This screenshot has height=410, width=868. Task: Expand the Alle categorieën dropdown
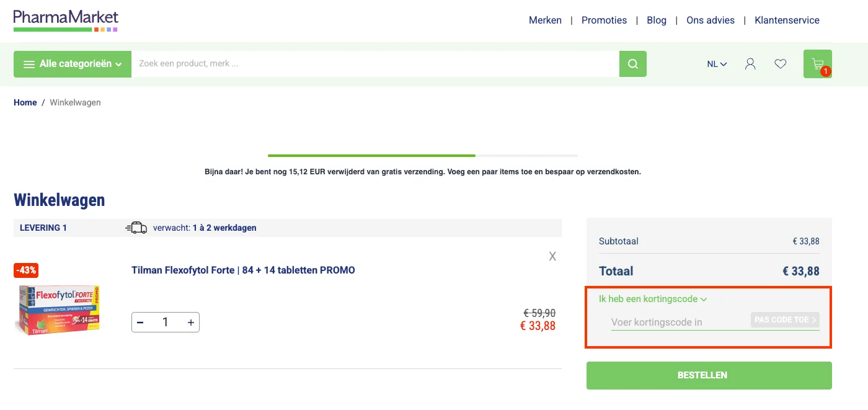[72, 63]
